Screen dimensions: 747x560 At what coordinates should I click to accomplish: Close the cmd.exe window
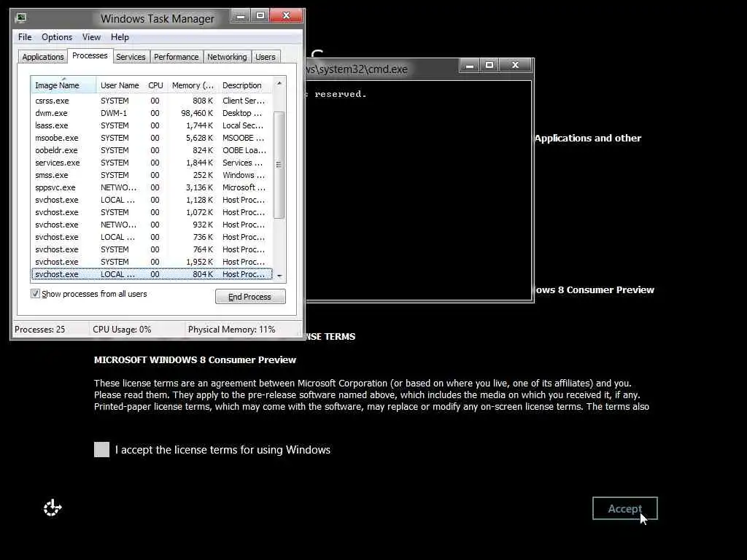515,66
